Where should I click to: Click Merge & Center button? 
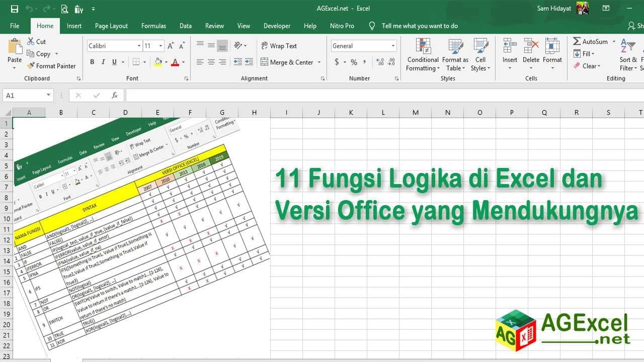click(x=287, y=62)
